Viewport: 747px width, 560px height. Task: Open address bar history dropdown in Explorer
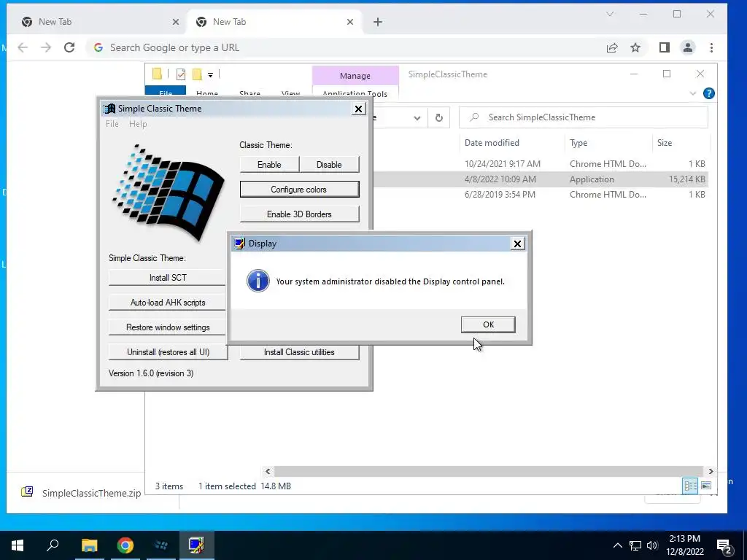pyautogui.click(x=417, y=117)
